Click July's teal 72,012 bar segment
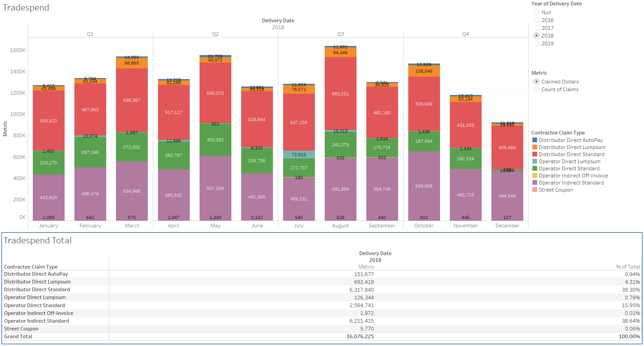The height and width of the screenshot is (346, 644). tap(299, 154)
